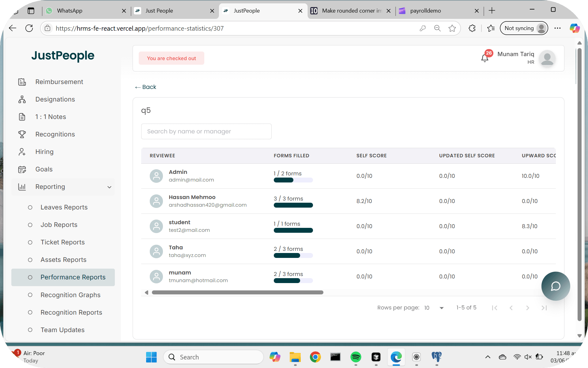Select the Recognition Graphs radio item
Viewport: 588px width, 368px height.
30,295
